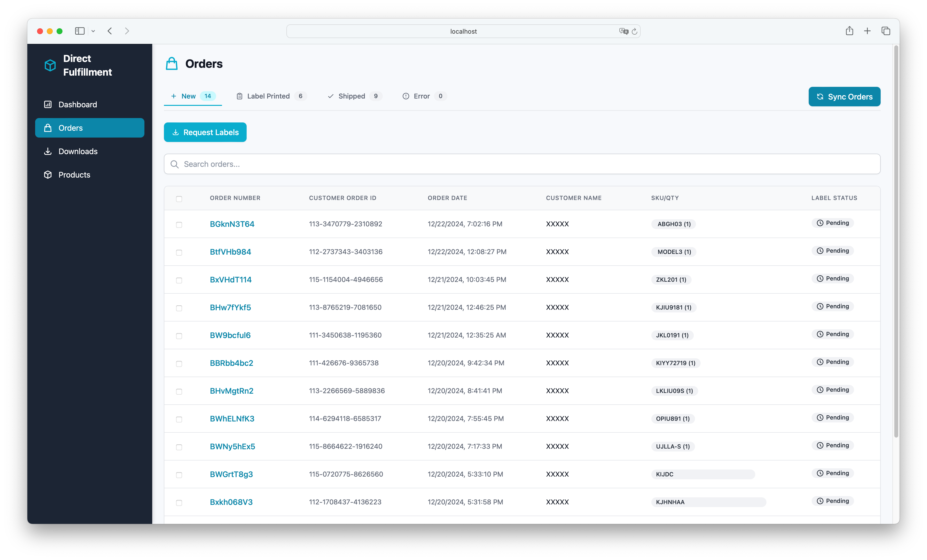Open order link BtfVHb984

(230, 252)
